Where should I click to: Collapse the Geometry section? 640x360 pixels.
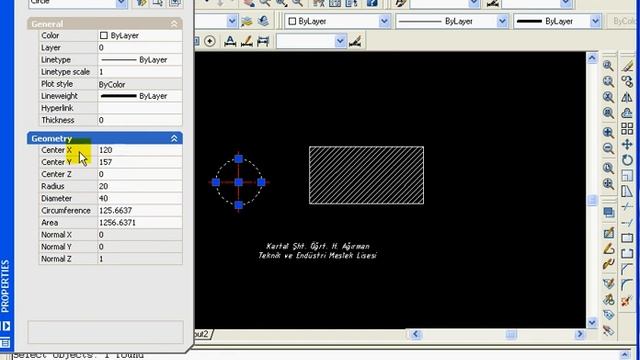pos(174,139)
